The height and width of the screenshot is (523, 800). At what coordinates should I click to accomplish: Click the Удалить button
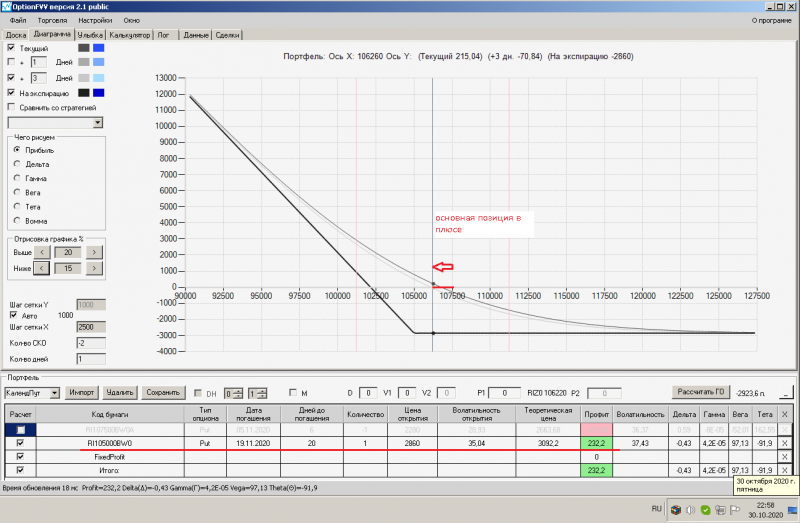[120, 392]
